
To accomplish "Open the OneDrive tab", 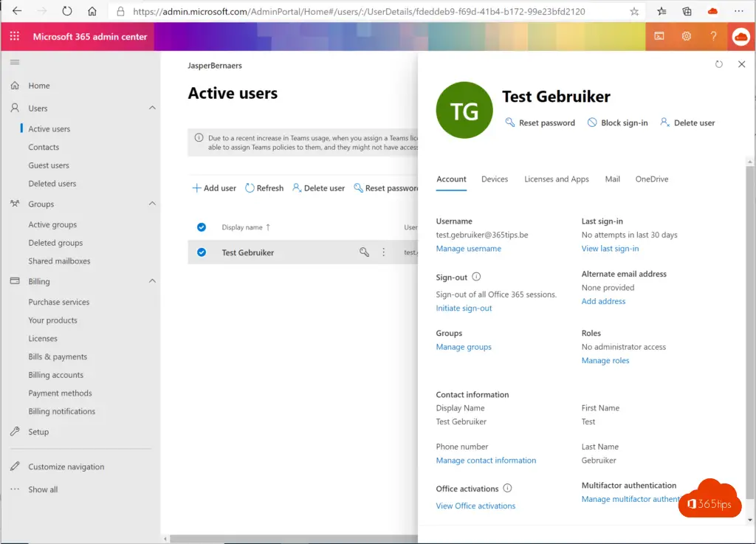I will click(651, 179).
